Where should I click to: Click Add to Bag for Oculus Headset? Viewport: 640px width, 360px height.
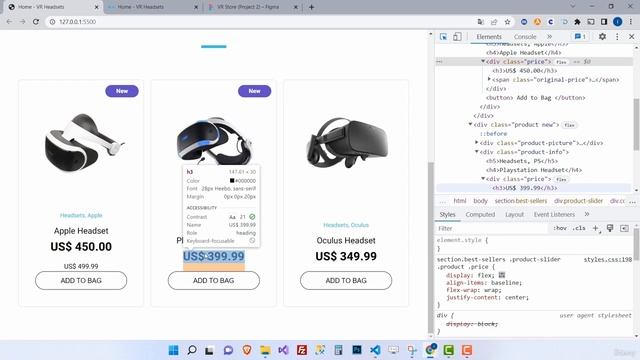tap(346, 281)
